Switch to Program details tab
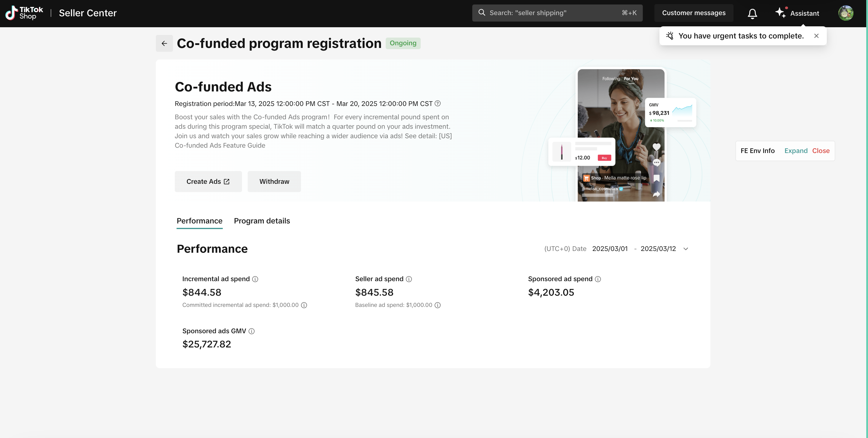868x438 pixels. click(262, 221)
